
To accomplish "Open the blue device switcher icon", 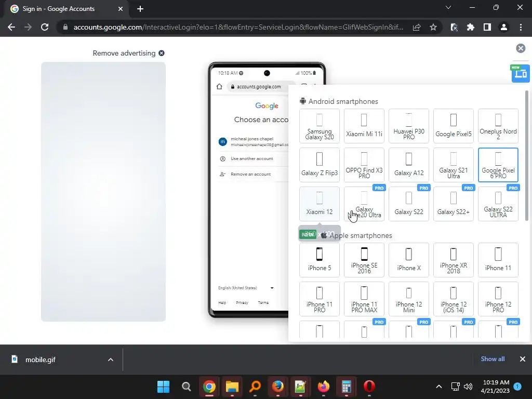I will click(x=521, y=73).
